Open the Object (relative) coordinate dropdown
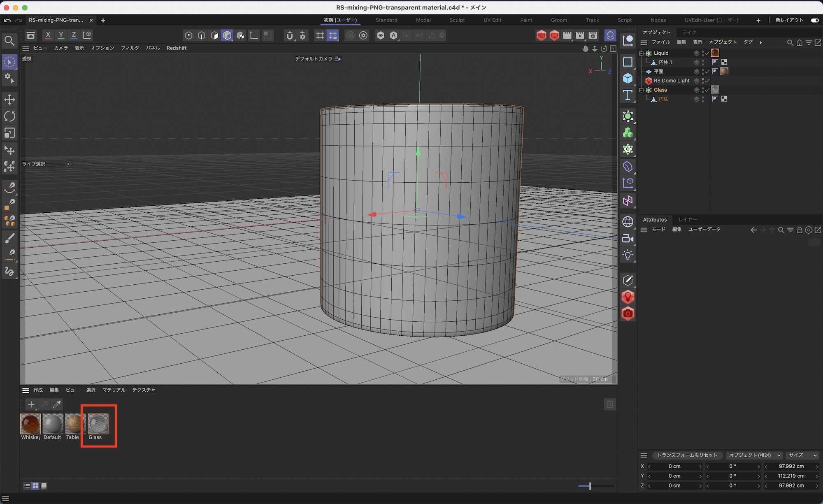This screenshot has height=504, width=823. (754, 455)
